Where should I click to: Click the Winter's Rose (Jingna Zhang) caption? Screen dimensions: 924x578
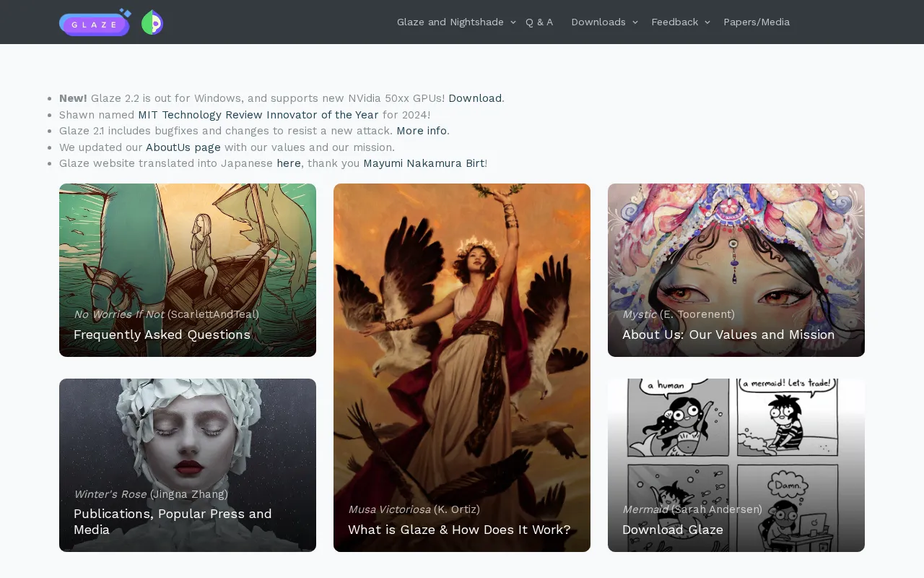151,494
